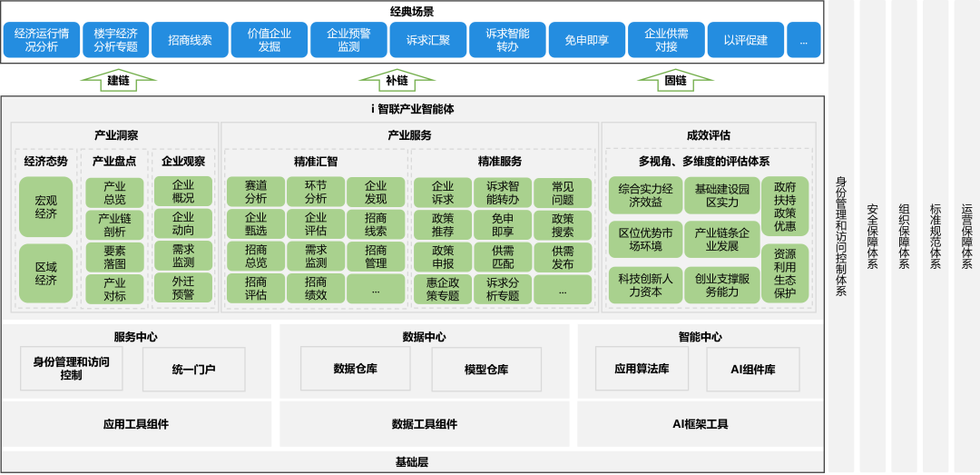Screen dimensions: 980x475
Task: Open the 以评促建 blue button
Action: tap(745, 40)
